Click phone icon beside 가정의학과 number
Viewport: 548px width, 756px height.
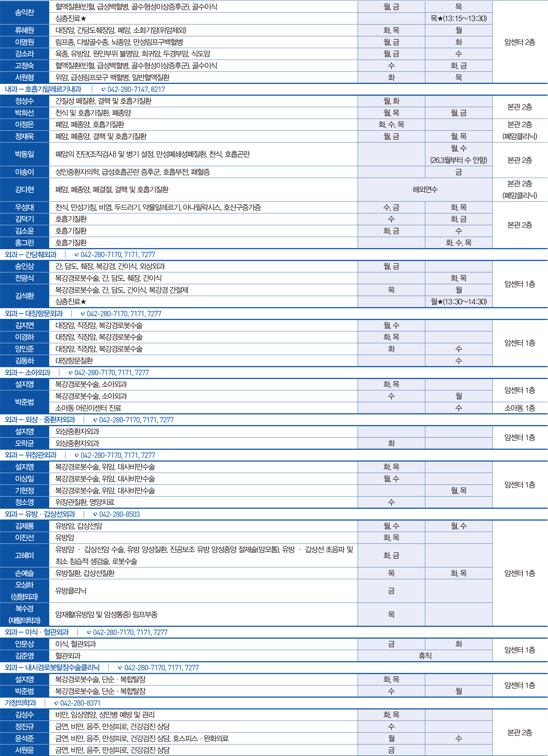(56, 703)
